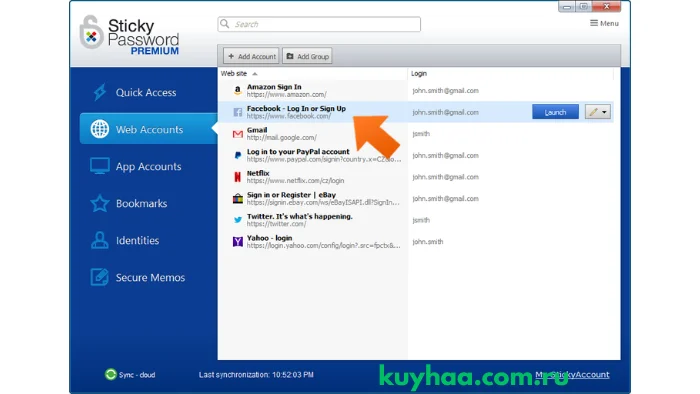The image size is (700, 394).
Task: Open Secure Memos section
Action: [x=150, y=278]
